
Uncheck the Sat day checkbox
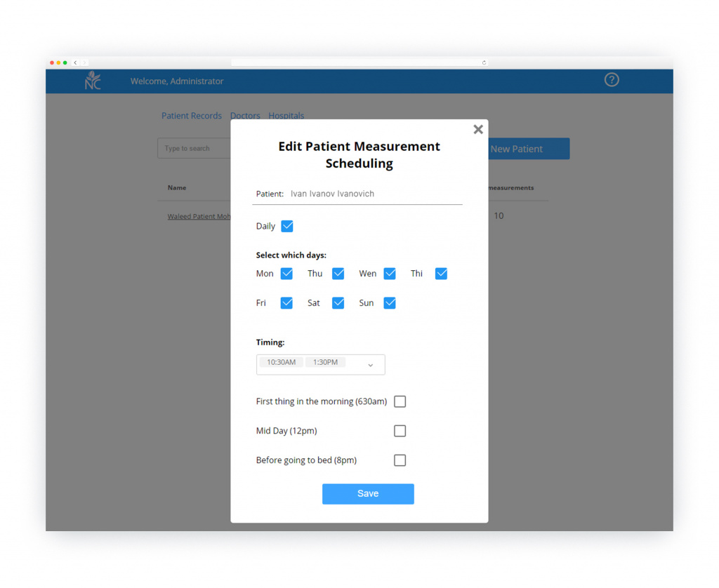pyautogui.click(x=338, y=302)
